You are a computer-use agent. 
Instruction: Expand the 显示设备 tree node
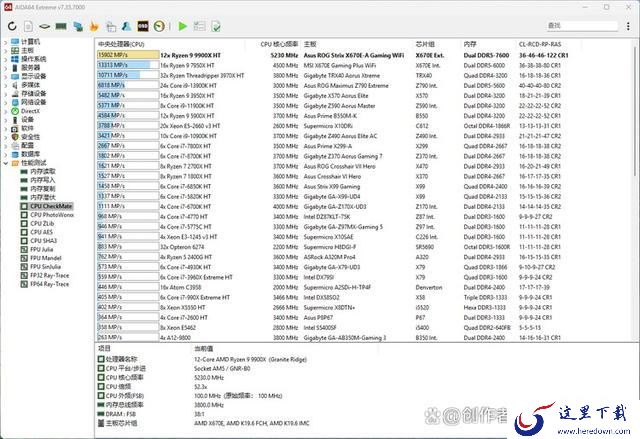pyautogui.click(x=6, y=76)
